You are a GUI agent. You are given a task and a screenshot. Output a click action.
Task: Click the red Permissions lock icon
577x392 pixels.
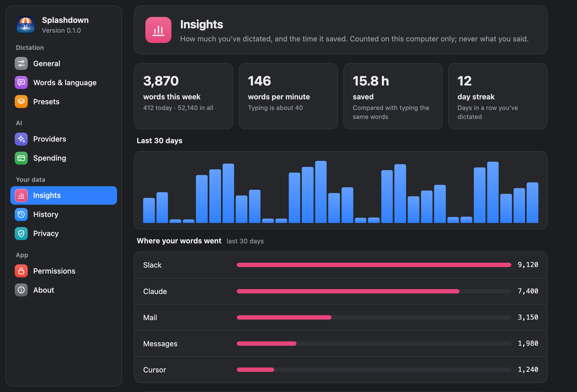(21, 271)
